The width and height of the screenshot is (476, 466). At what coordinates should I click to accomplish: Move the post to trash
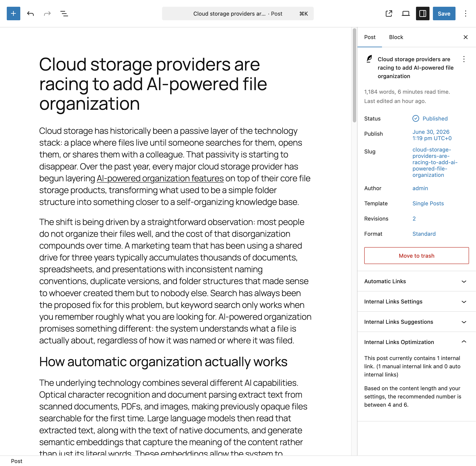417,256
